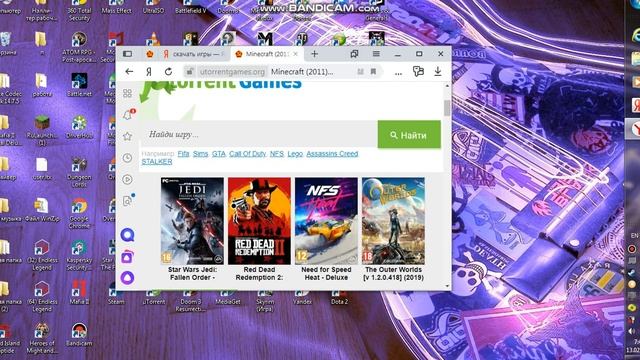
Task: Open the Fifa example link
Action: [x=183, y=153]
